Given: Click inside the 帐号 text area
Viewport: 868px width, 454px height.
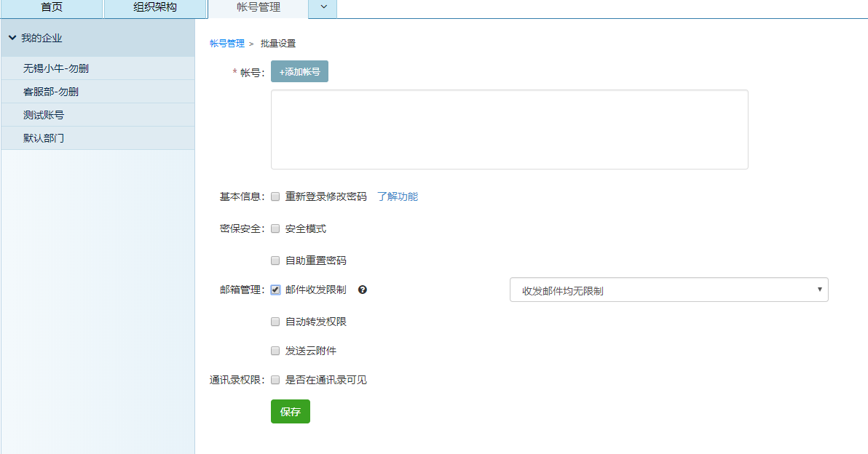Looking at the screenshot, I should [509, 130].
